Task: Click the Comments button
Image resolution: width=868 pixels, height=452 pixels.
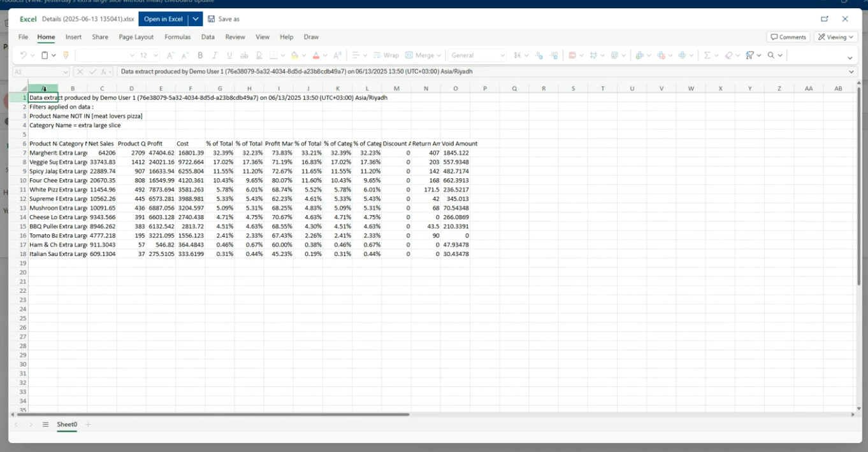Action: 788,37
